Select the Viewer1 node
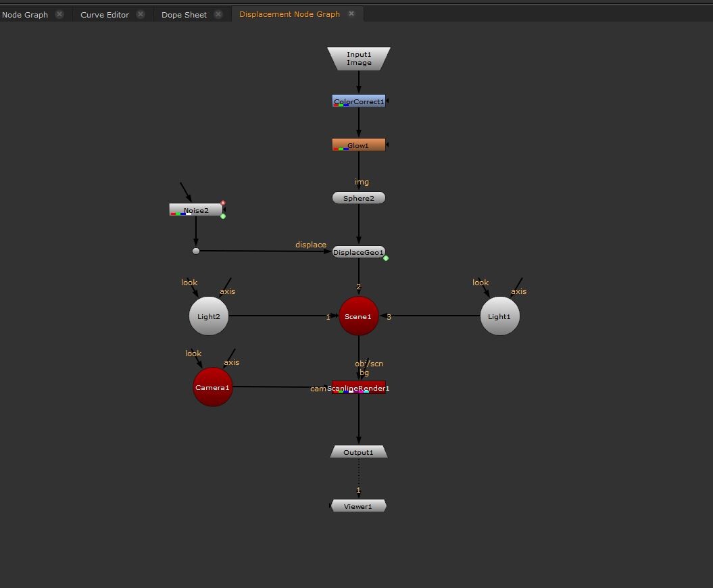713x588 pixels. [x=358, y=505]
